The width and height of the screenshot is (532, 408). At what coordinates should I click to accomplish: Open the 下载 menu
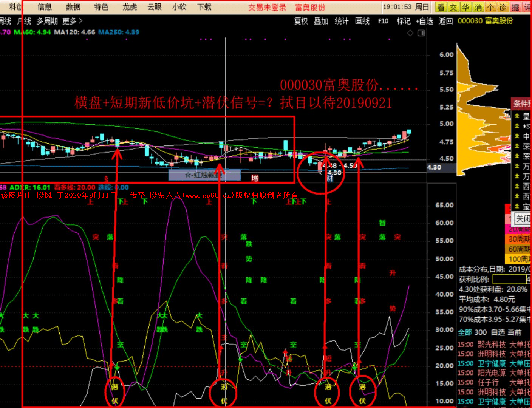pyautogui.click(x=204, y=7)
